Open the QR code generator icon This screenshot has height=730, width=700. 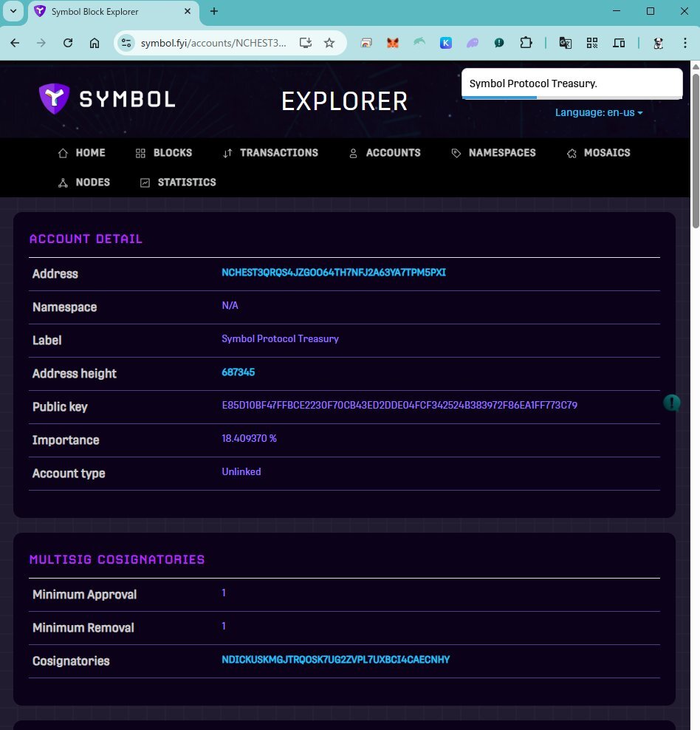click(592, 43)
